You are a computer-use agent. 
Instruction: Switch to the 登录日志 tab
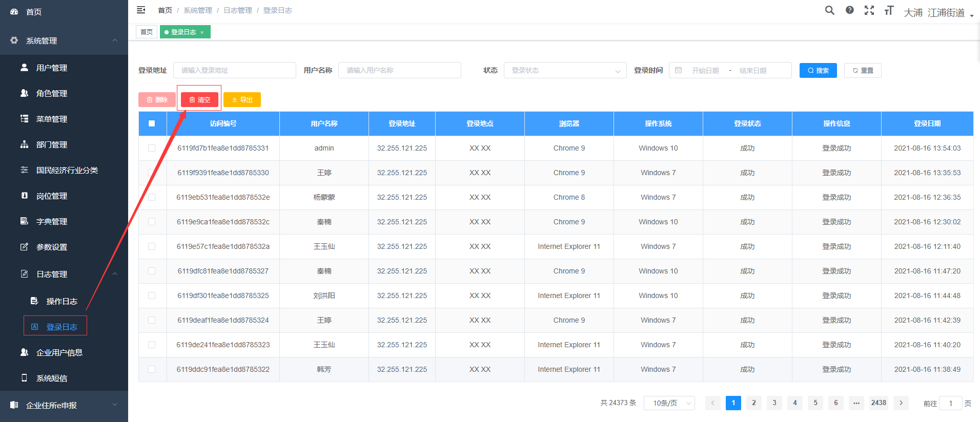pos(185,32)
